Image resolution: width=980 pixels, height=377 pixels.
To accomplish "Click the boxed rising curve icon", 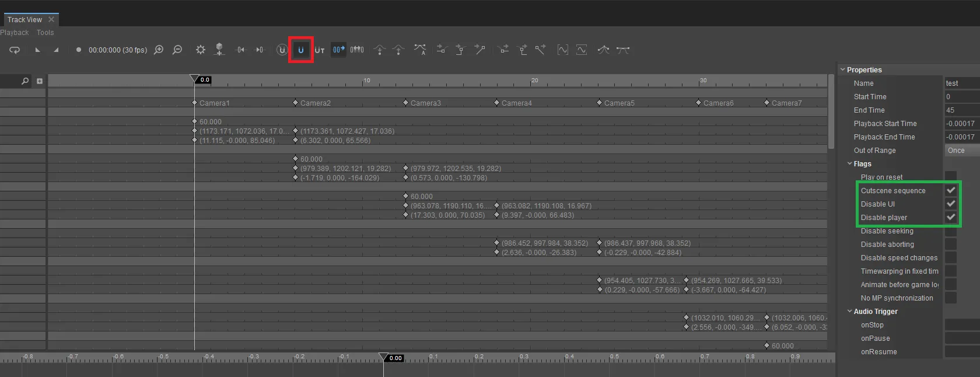I will [563, 50].
